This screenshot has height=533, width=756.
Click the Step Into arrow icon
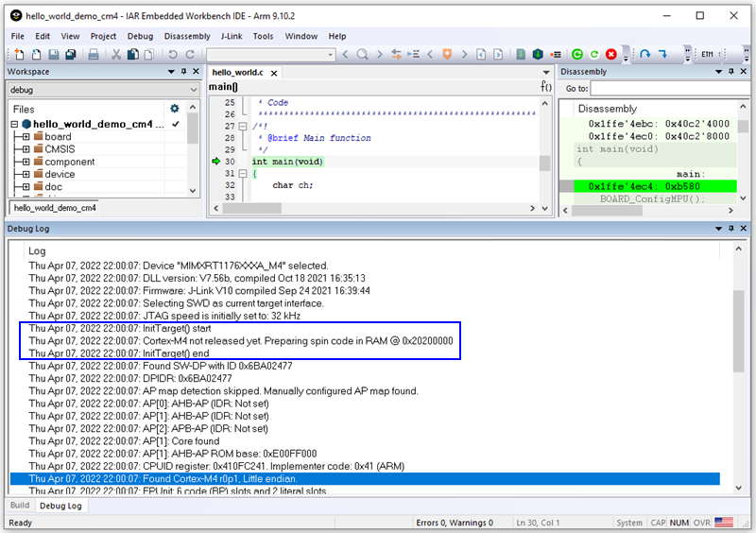pyautogui.click(x=663, y=54)
